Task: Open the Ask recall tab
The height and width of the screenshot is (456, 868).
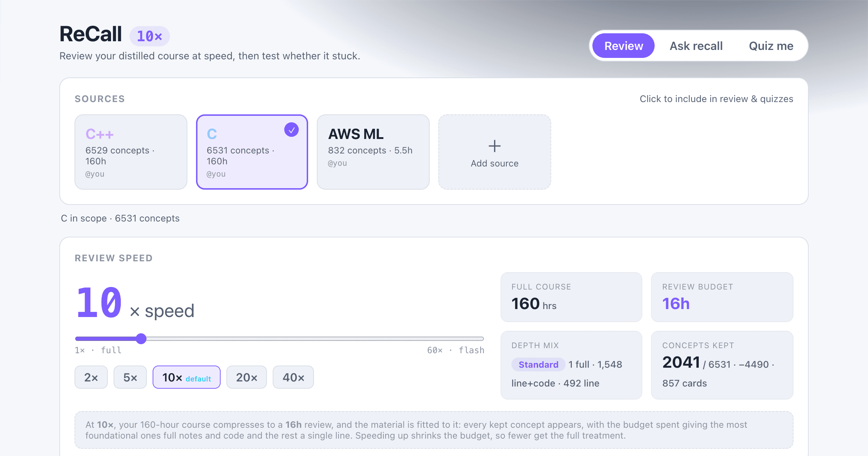Action: click(696, 46)
